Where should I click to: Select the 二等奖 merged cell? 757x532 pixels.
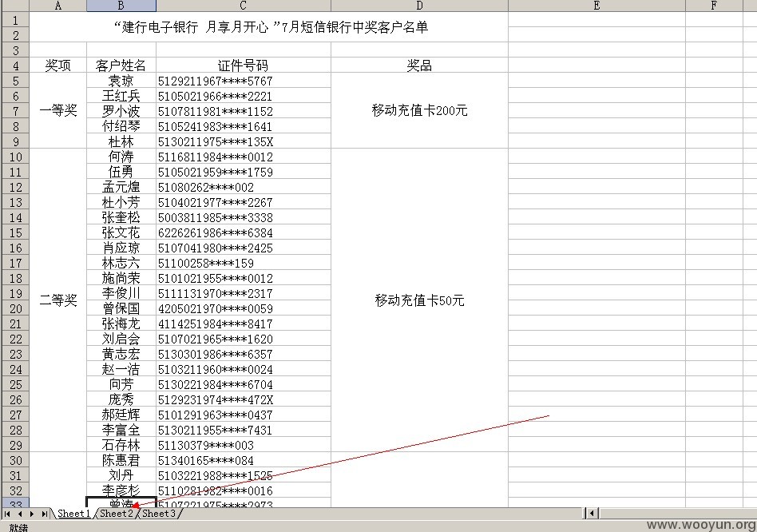58,300
